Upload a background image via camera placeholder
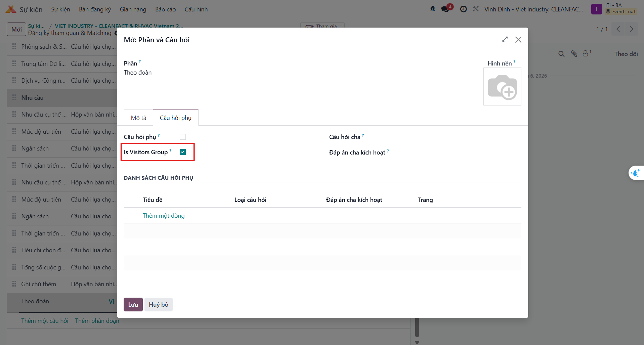Viewport: 644px width, 345px height. [x=502, y=87]
